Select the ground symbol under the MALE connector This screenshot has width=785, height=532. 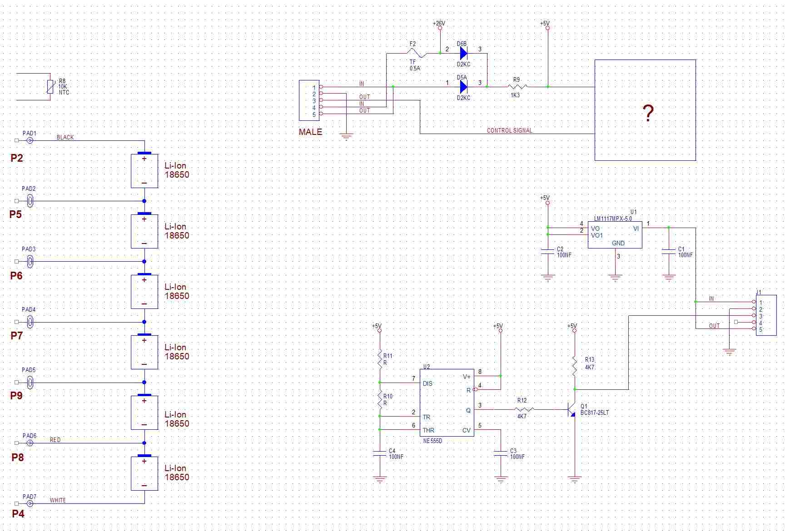click(346, 136)
